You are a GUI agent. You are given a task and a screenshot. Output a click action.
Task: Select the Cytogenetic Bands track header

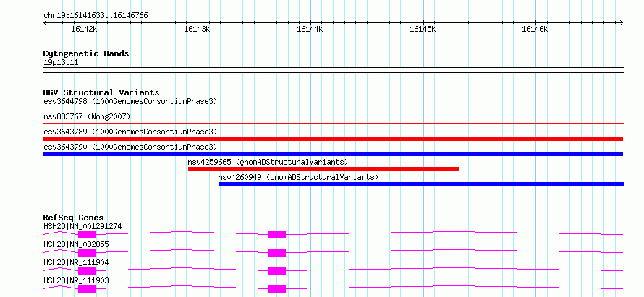pyautogui.click(x=86, y=53)
